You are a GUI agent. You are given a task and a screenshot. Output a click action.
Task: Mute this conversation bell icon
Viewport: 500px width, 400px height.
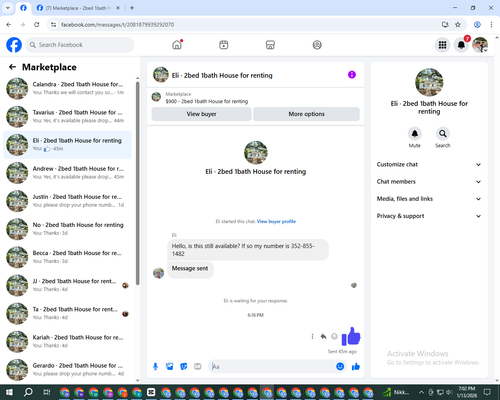(x=415, y=134)
